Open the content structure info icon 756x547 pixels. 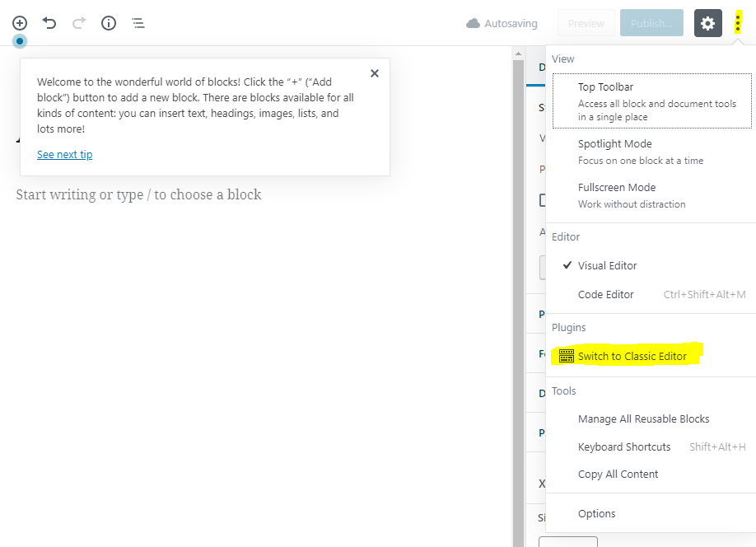tap(109, 23)
